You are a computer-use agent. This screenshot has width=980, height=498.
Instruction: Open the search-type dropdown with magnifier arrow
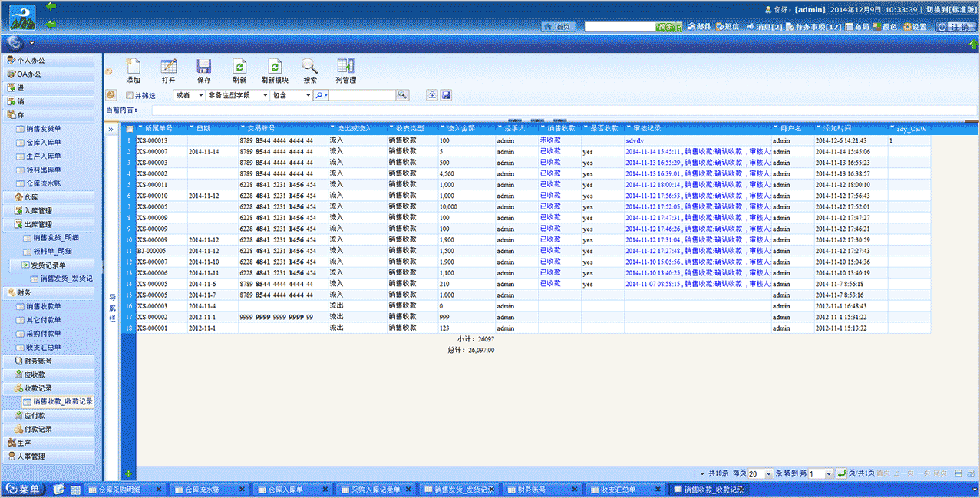[322, 95]
